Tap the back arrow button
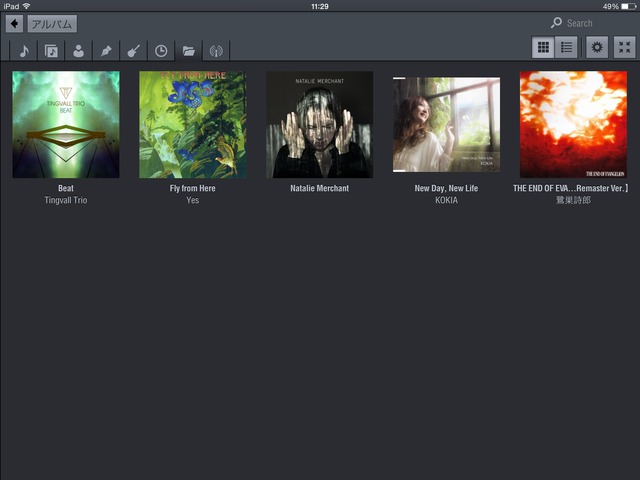Viewport: 640px width, 480px height. coord(14,24)
